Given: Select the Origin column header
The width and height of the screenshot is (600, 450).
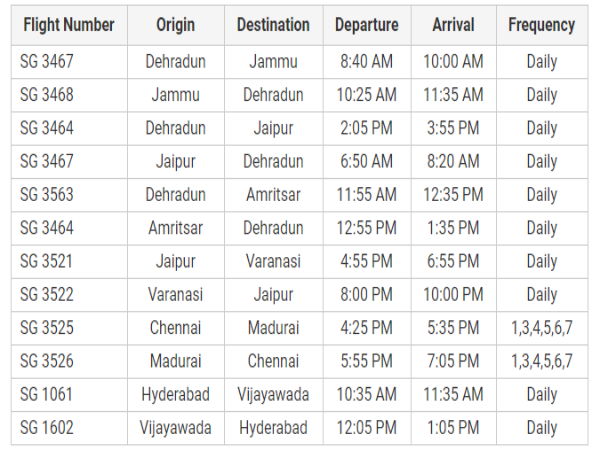Looking at the screenshot, I should (x=176, y=25).
